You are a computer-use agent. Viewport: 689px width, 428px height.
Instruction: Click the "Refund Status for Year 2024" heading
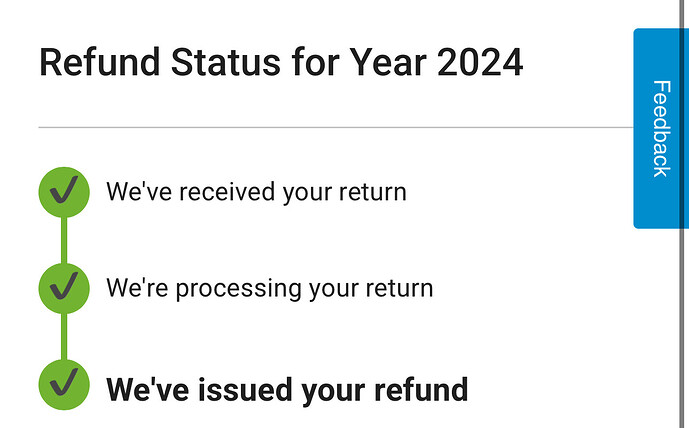point(280,63)
